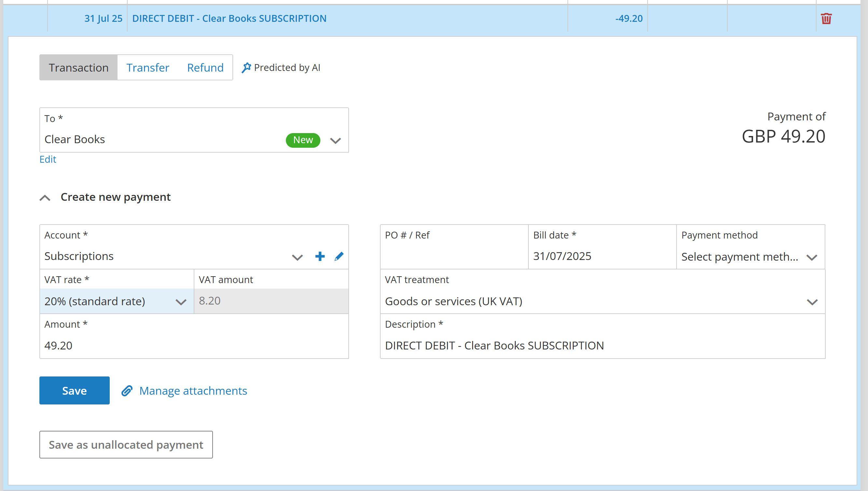Click the paperclip attachments icon
This screenshot has width=868, height=491.
click(x=127, y=390)
